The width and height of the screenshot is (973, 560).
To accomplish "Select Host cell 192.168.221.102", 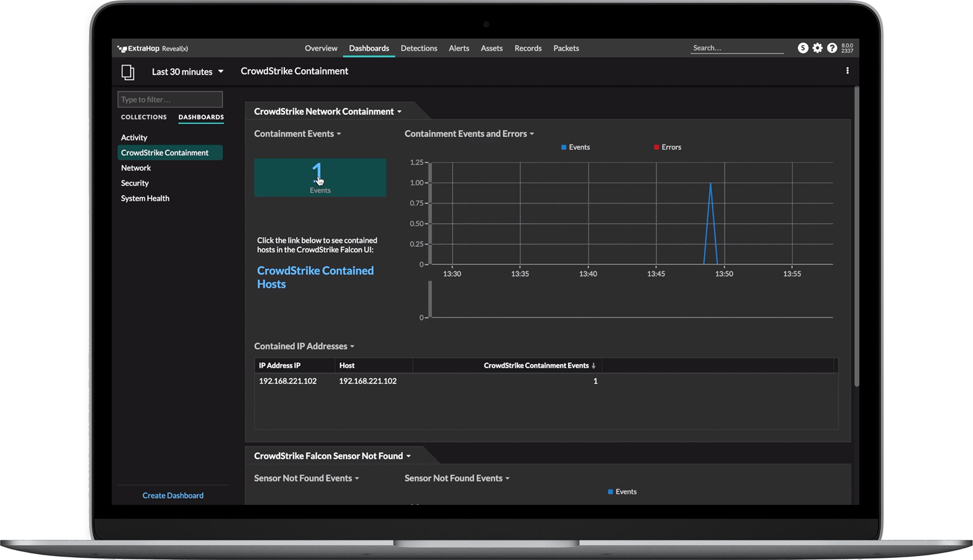I will click(368, 381).
